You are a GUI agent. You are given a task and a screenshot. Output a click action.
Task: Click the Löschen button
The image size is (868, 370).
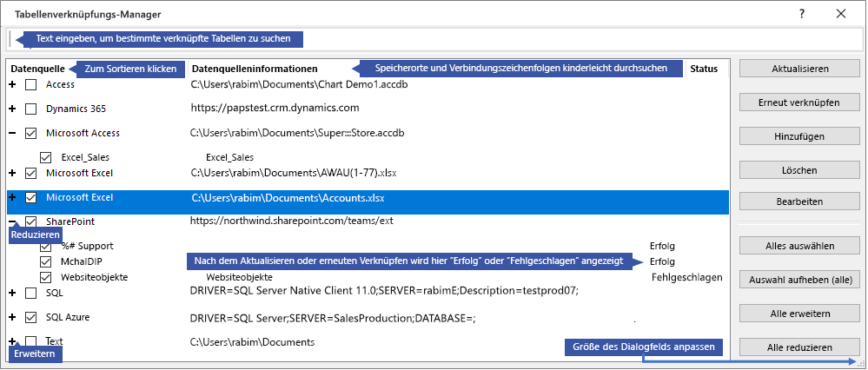point(800,169)
